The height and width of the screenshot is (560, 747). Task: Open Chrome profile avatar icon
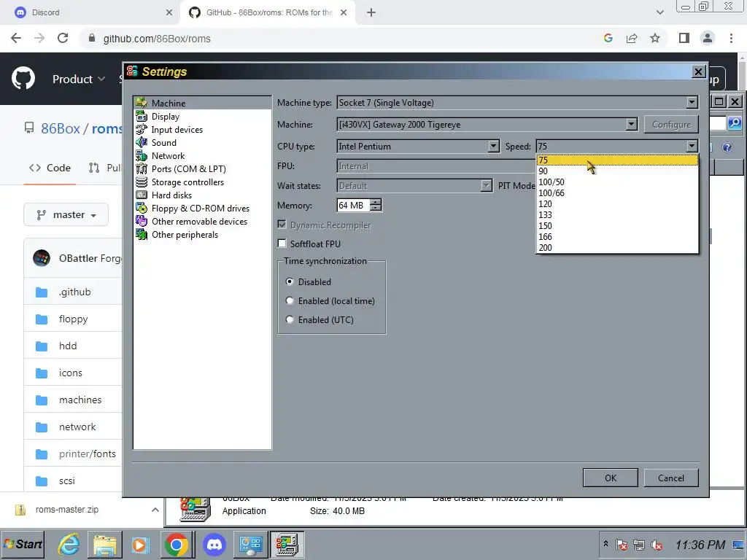click(x=708, y=38)
